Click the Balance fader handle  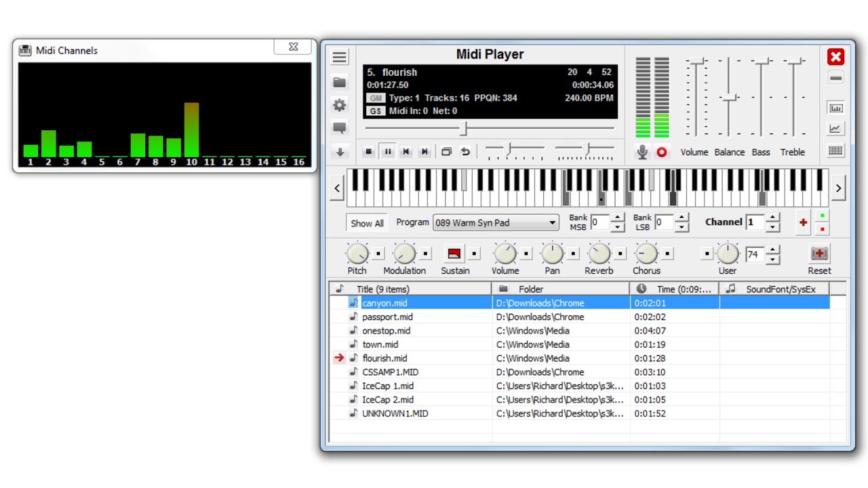tap(729, 98)
